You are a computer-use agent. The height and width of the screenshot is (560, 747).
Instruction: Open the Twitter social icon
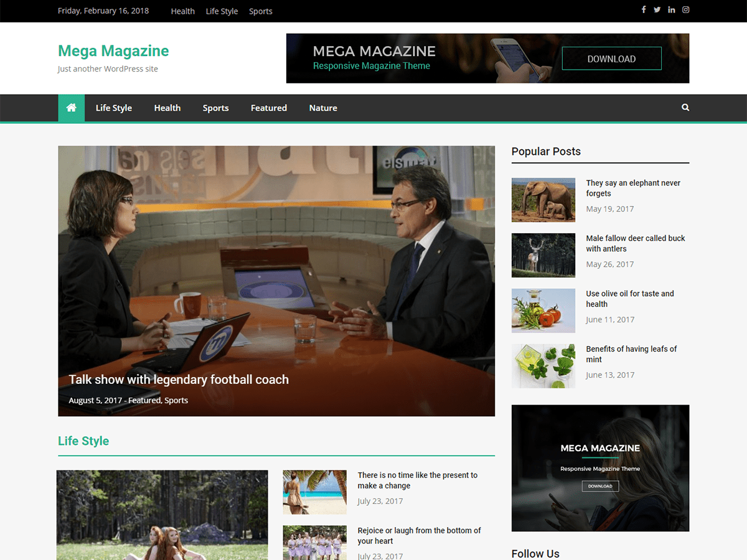657,10
